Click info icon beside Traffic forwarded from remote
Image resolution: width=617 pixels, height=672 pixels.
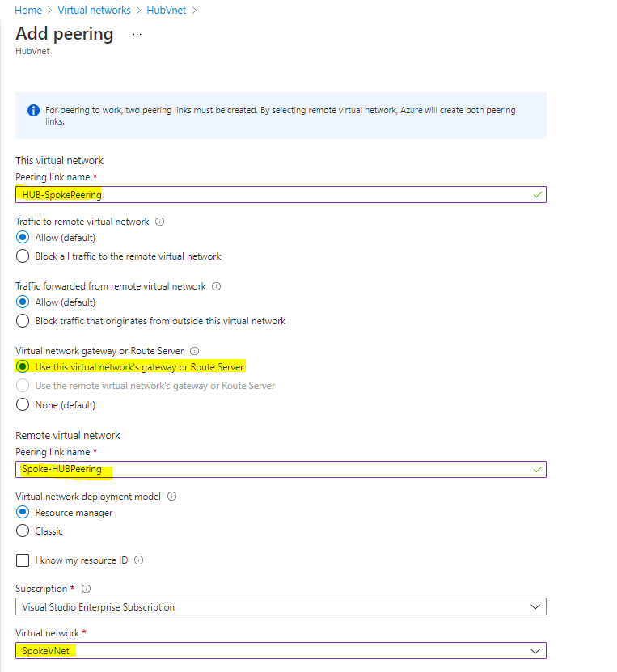point(217,286)
